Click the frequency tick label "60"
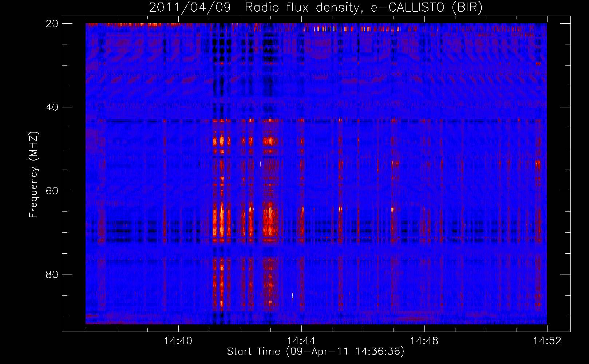 coord(52,191)
